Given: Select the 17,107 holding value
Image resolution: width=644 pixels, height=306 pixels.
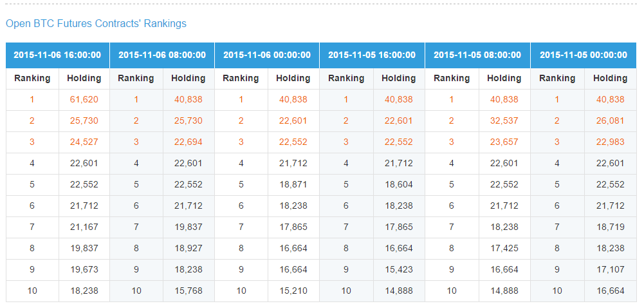Looking at the screenshot, I should click(611, 270).
